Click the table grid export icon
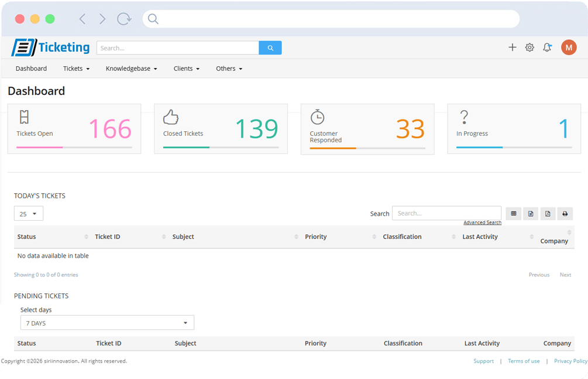The width and height of the screenshot is (588, 379). (x=514, y=214)
